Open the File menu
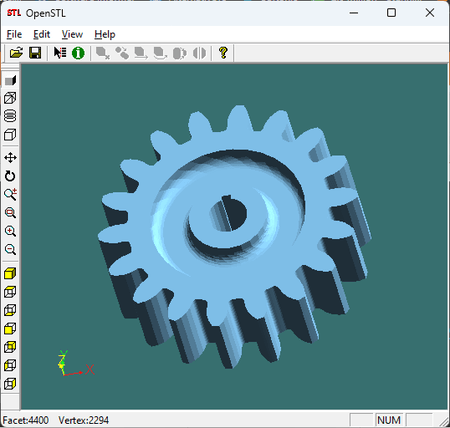This screenshot has width=450, height=428. coord(14,34)
